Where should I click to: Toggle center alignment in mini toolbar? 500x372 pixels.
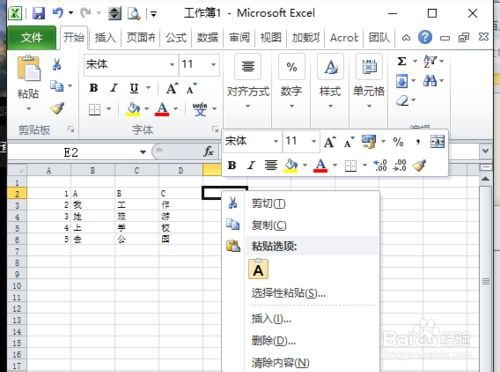(x=271, y=165)
